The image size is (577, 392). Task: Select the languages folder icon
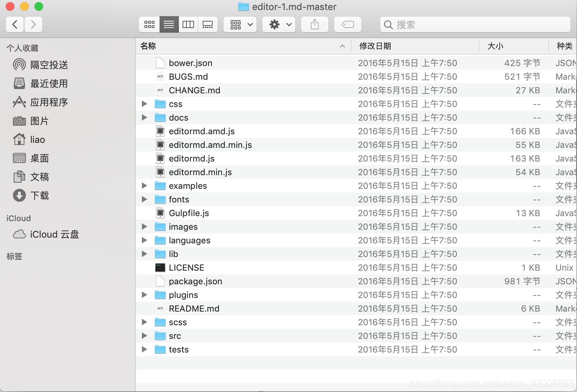(160, 240)
